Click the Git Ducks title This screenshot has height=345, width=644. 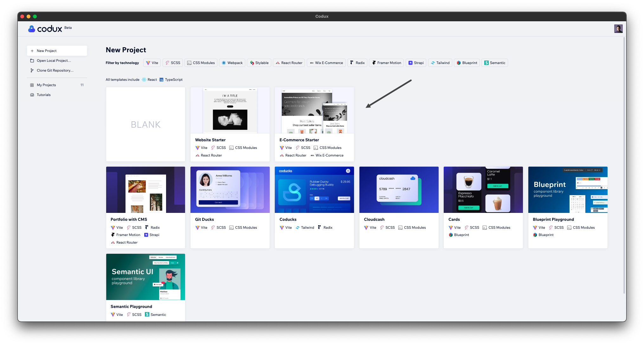204,219
